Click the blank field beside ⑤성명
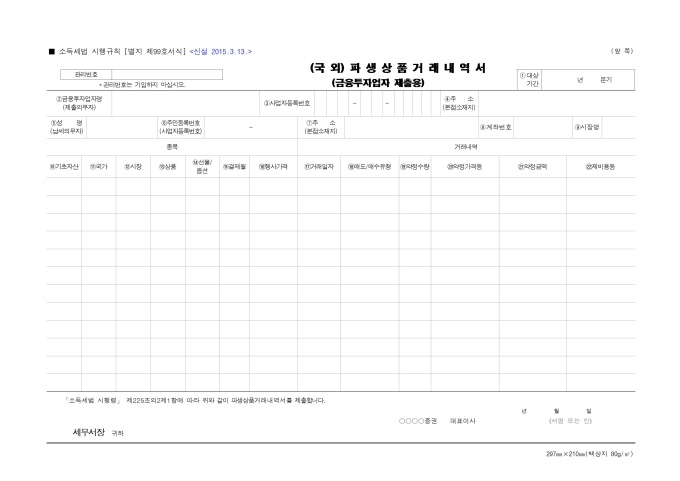680x481 pixels. tap(122, 128)
